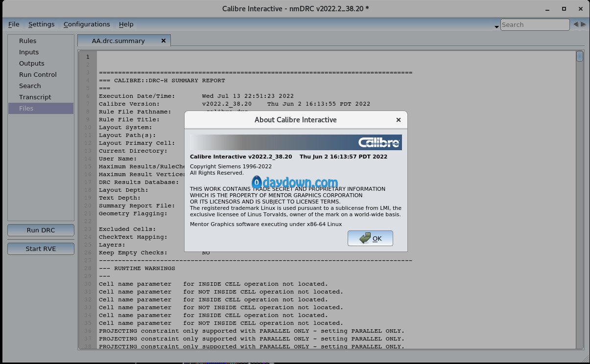Image resolution: width=590 pixels, height=364 pixels.
Task: Click the 'Layout Depth:' line
Action: click(123, 190)
